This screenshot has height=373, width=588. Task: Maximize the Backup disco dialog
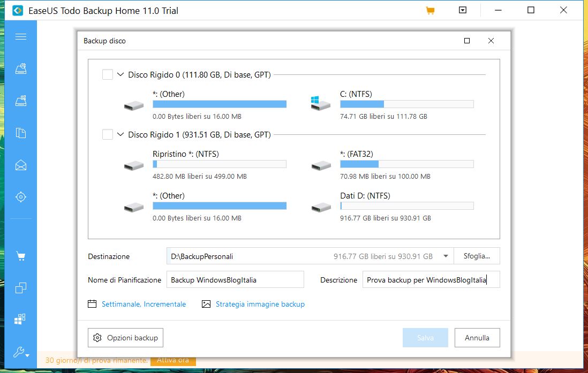coord(467,41)
